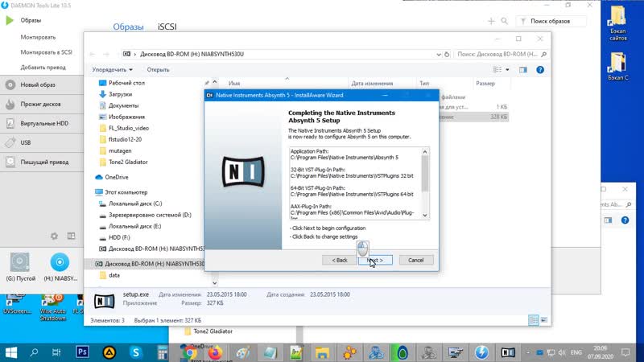Viewport: 644px width, 362px height.
Task: Open DAEMON Tools settings gear icon
Action: coord(54,236)
